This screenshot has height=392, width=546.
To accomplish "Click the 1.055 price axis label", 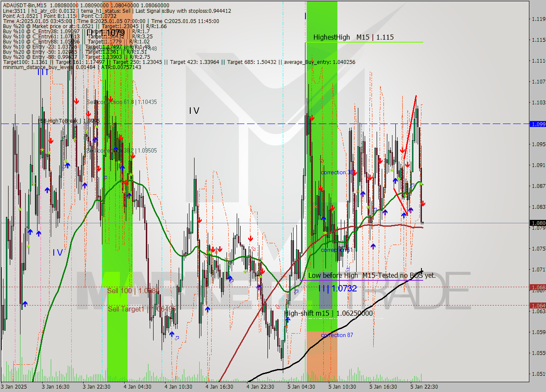I will coord(538,353).
